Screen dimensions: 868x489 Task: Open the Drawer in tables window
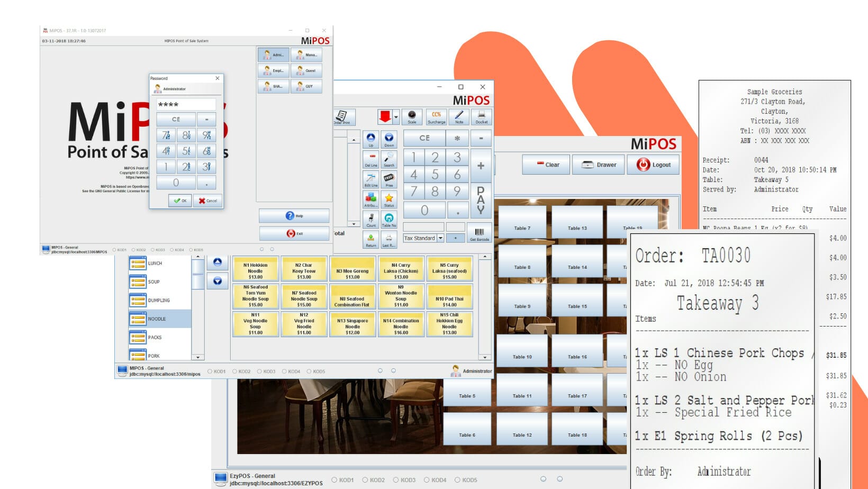pyautogui.click(x=598, y=165)
